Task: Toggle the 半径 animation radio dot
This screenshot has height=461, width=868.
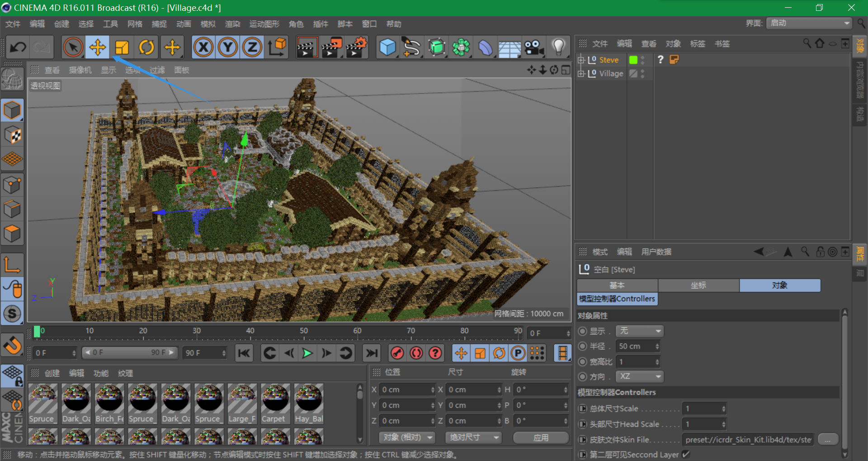Action: pyautogui.click(x=583, y=346)
